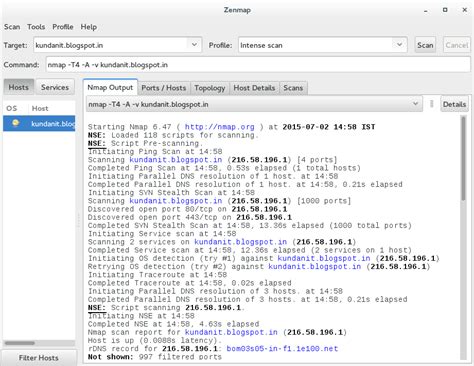Viewport: 474px width, 366px height.
Task: Click the output options grip icon beside Details
Action: coord(432,104)
